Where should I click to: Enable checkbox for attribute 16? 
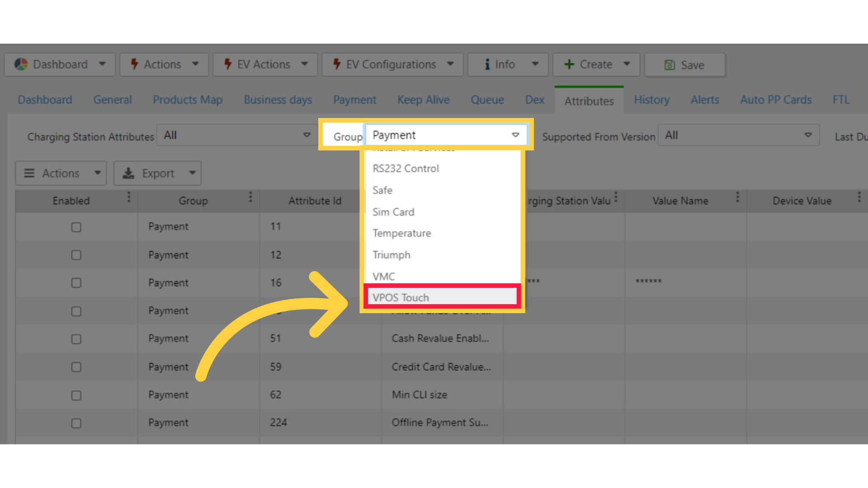click(x=76, y=283)
